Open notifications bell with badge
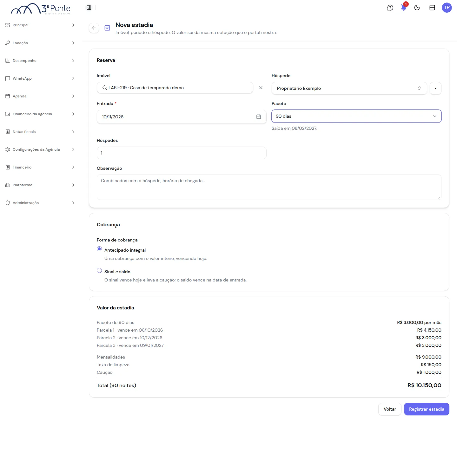 point(404,8)
